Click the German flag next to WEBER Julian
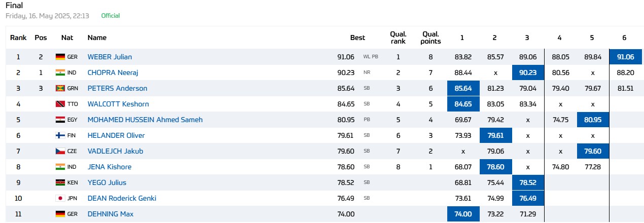This screenshot has width=644, height=223. coord(60,57)
